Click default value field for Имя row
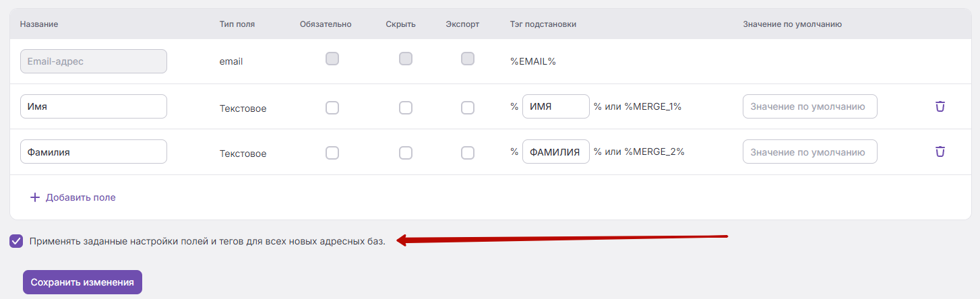Viewport: 980px width, 299px height. (810, 106)
